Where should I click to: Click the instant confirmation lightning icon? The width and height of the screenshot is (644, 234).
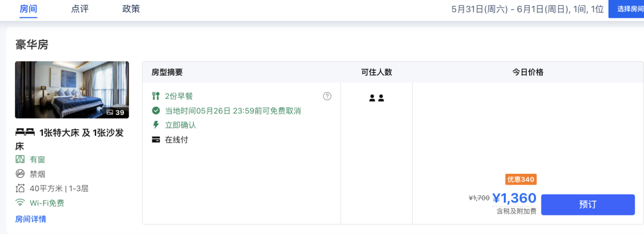(156, 125)
